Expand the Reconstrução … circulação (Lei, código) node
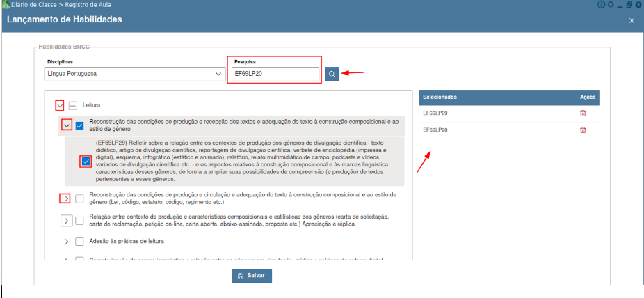The width and height of the screenshot is (644, 298). [65, 198]
